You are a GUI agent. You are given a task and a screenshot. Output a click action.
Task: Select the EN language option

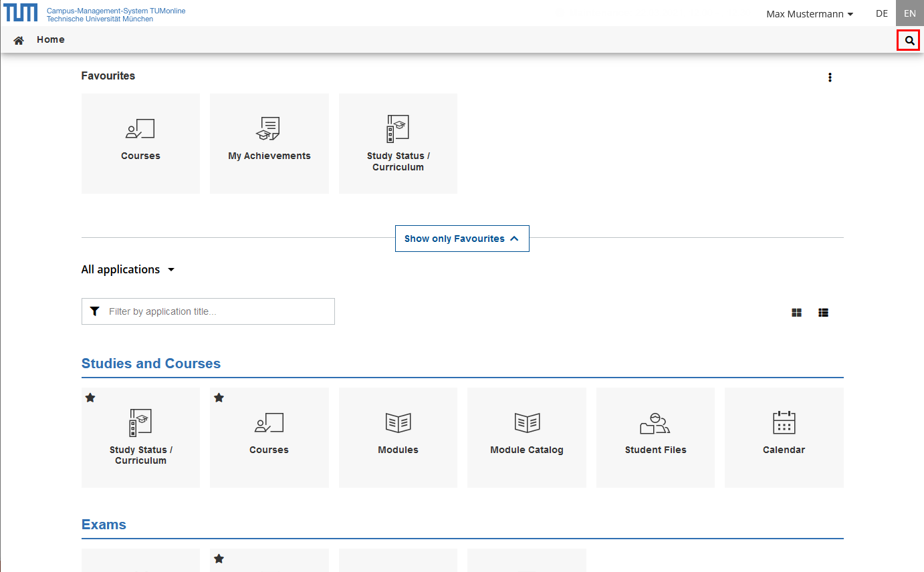pyautogui.click(x=909, y=13)
